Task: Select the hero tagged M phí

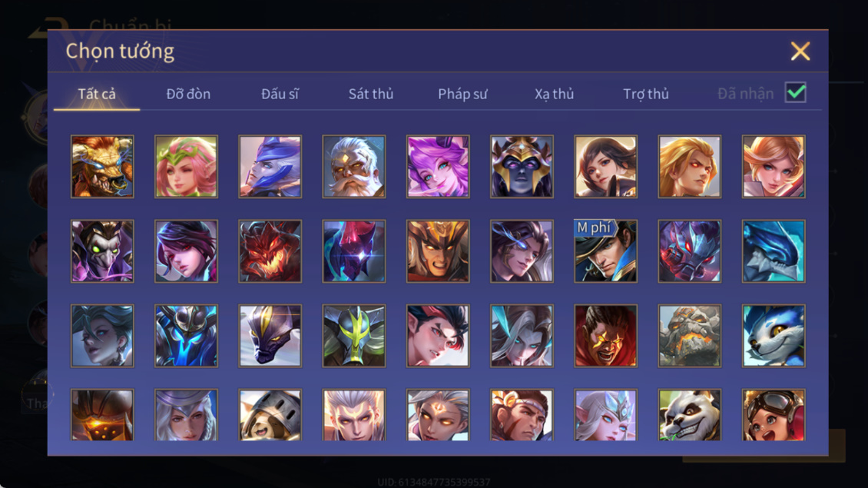Action: pyautogui.click(x=605, y=251)
